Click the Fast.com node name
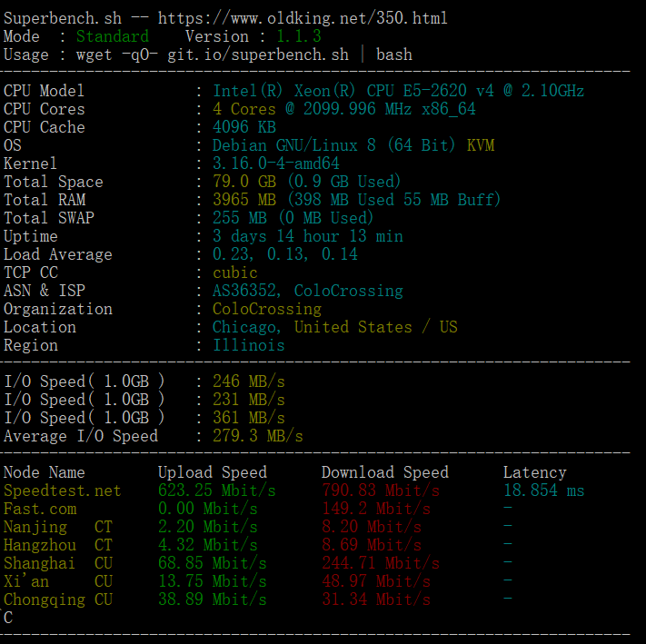 (x=40, y=509)
